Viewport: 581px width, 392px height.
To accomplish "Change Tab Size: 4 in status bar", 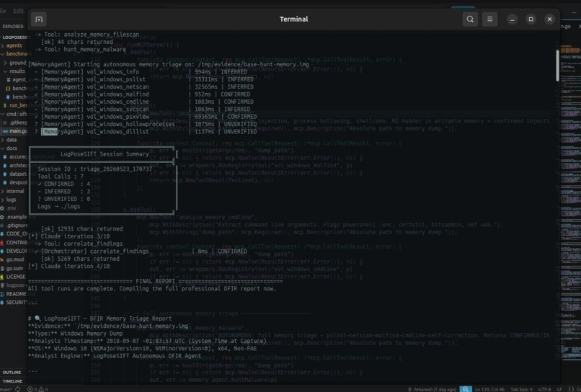I will click(x=521, y=389).
